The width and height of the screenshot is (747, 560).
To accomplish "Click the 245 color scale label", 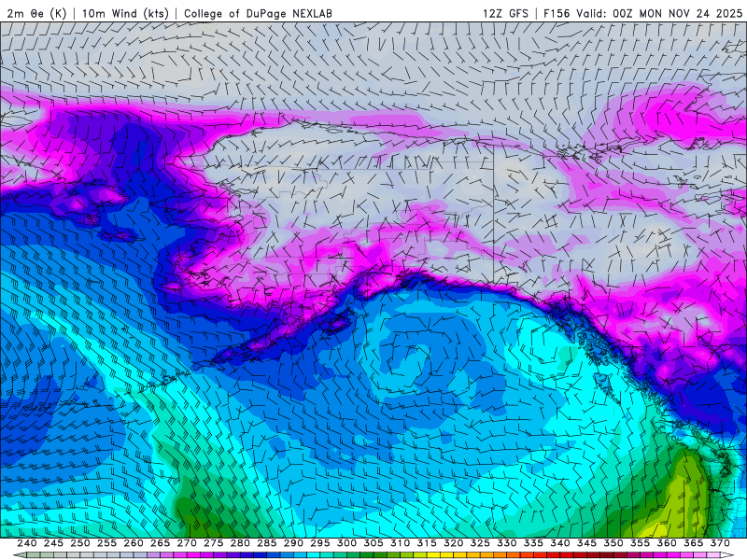I will 53,543.
